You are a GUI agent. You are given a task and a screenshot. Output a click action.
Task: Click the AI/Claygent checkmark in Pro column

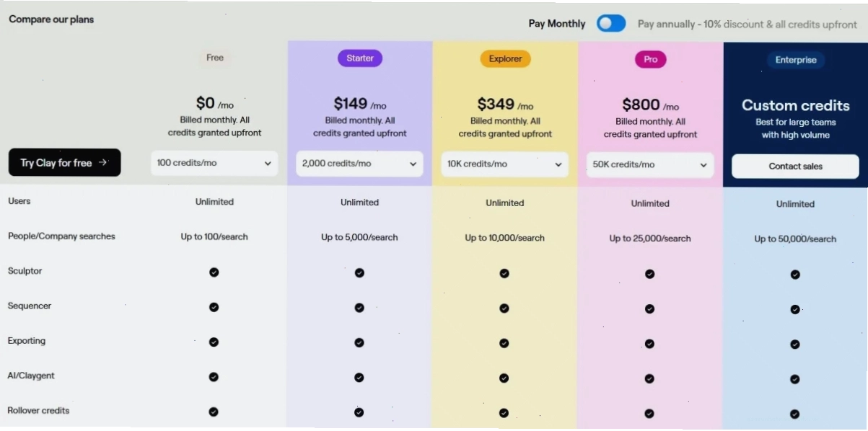pyautogui.click(x=649, y=378)
